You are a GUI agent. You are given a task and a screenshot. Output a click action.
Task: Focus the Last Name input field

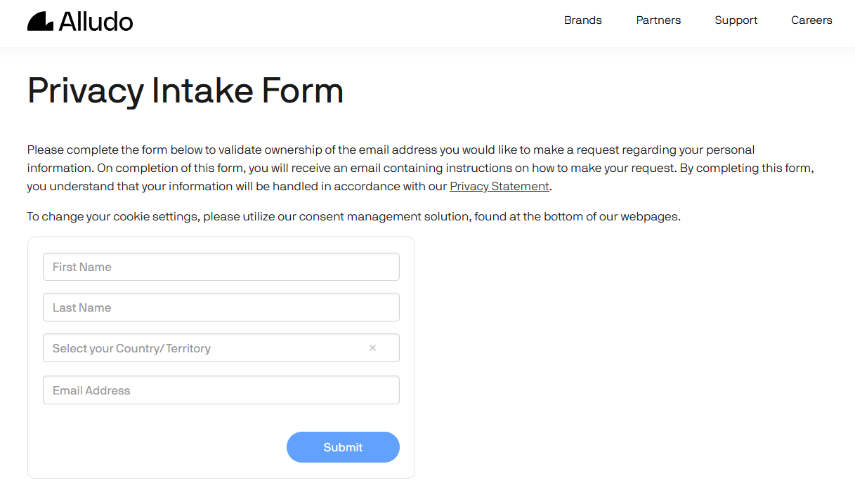(x=221, y=307)
